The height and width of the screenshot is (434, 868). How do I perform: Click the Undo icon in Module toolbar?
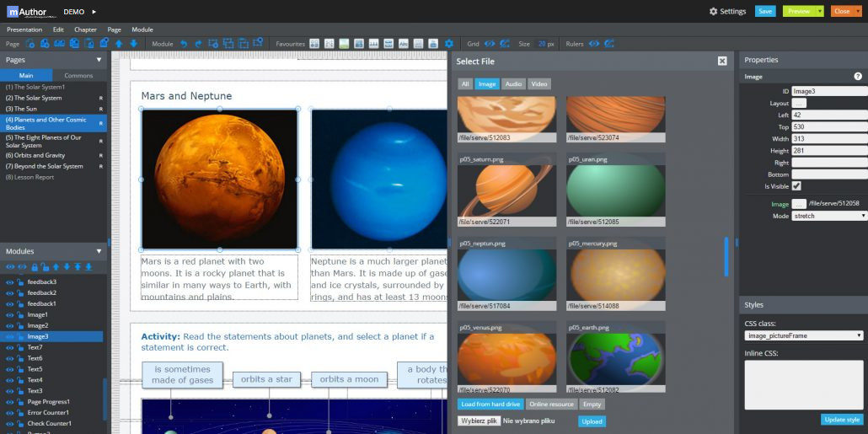click(184, 44)
